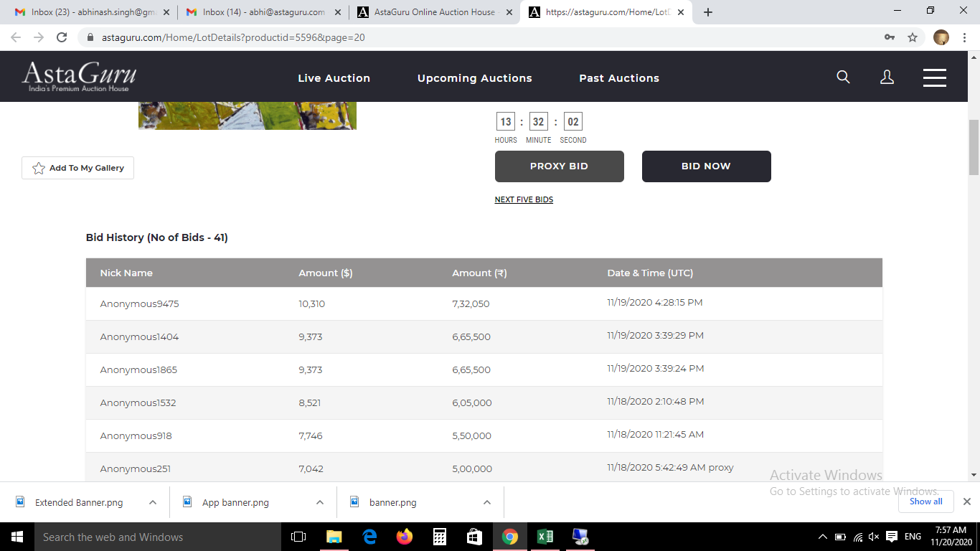This screenshot has height=551, width=980.
Task: Click the saved password key icon
Action: pyautogui.click(x=890, y=37)
